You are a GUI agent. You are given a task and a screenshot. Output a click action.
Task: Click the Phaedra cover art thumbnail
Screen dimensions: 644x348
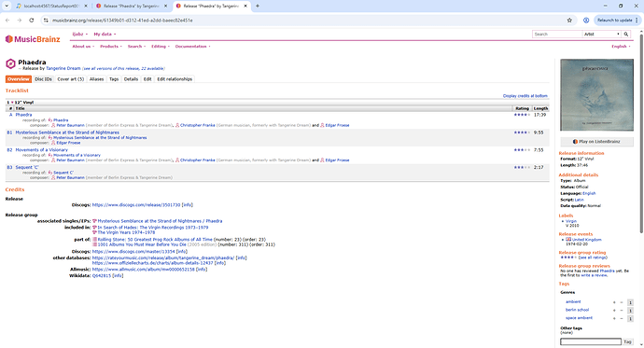596,95
